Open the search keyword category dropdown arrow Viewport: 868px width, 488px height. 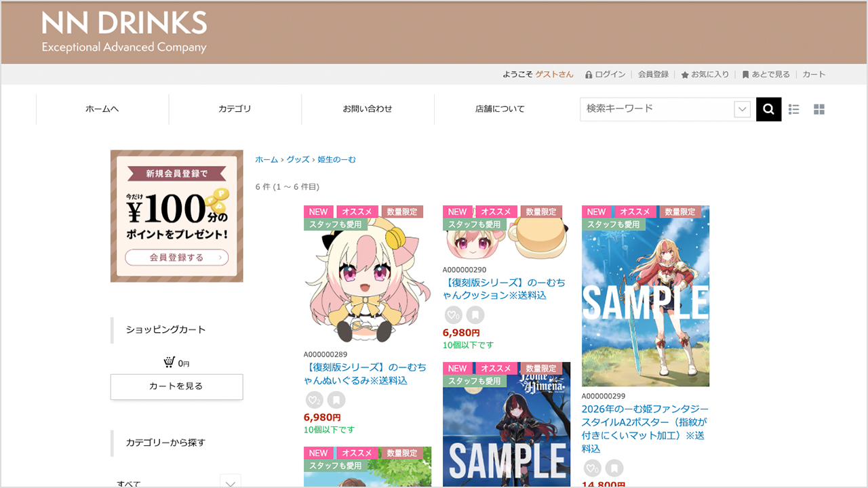[x=742, y=109]
